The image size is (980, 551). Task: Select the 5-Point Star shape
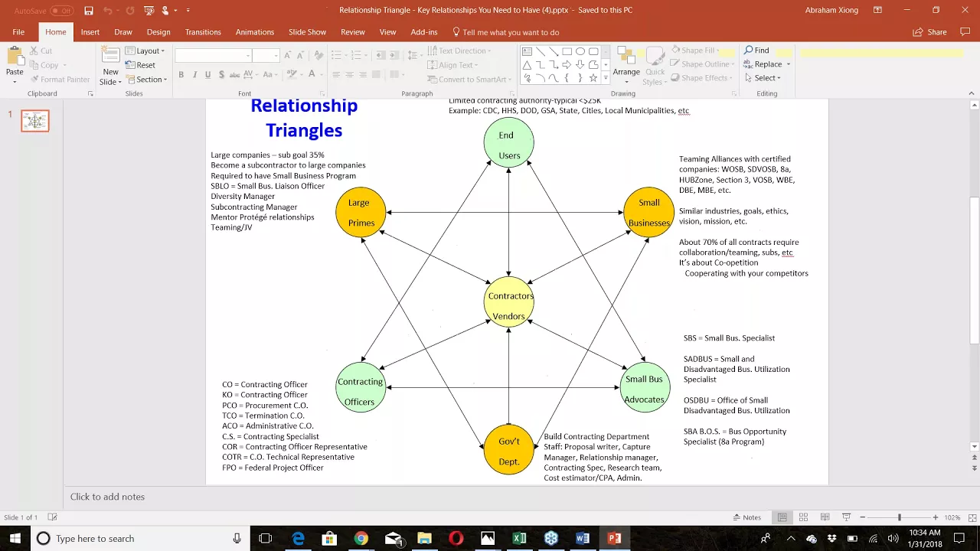point(593,78)
